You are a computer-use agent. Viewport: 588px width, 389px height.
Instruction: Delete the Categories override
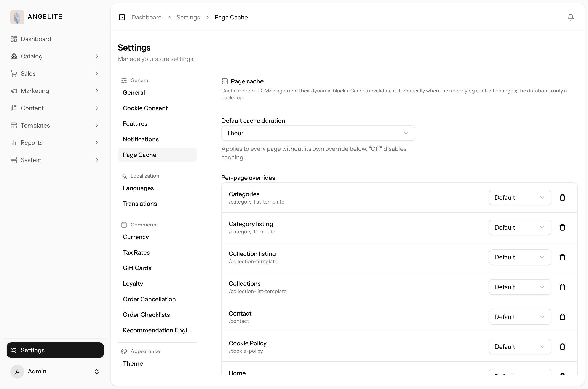pos(562,198)
